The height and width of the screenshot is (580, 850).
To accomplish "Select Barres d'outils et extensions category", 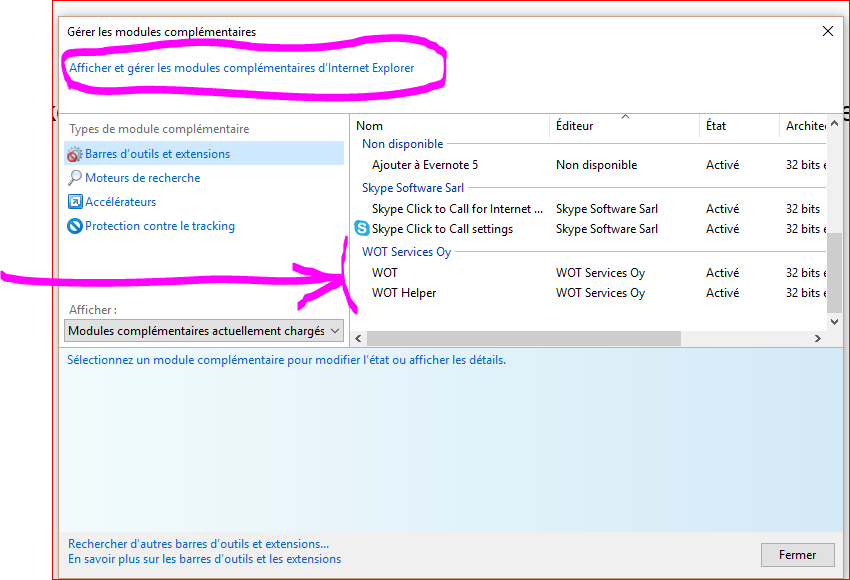I will pyautogui.click(x=204, y=153).
